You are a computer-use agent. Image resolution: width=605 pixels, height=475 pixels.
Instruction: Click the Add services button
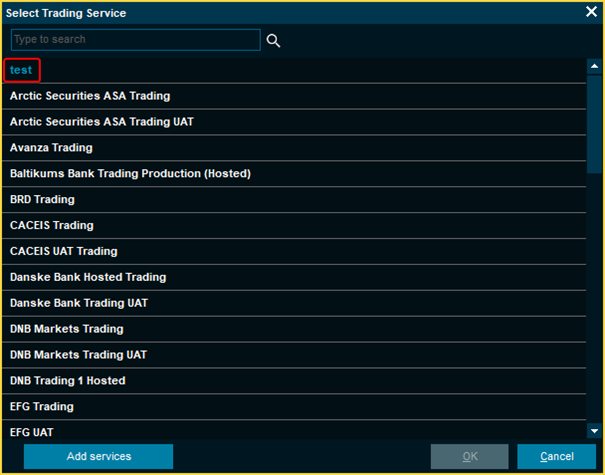pos(98,456)
